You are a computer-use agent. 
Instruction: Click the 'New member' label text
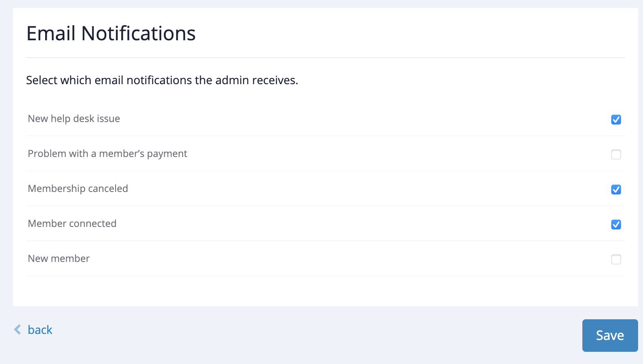59,259
